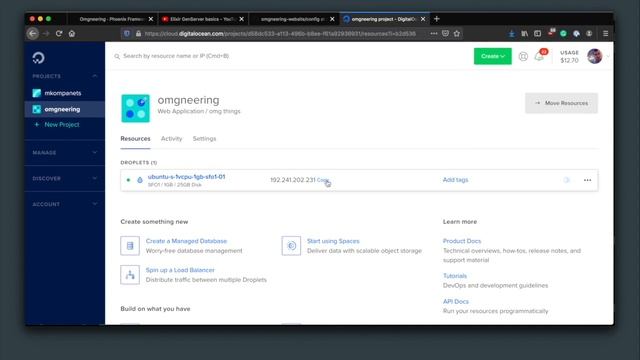Click the Managed Database icon

130,246
